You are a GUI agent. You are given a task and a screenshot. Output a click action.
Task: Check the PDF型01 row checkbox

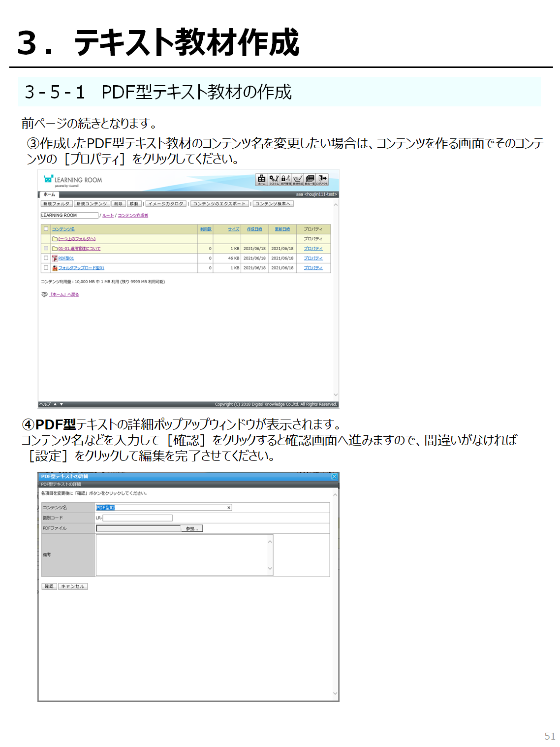coord(46,258)
